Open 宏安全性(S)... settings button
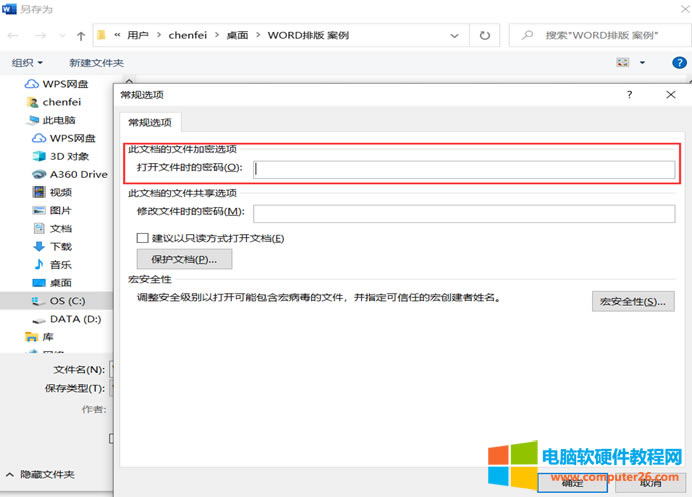The width and height of the screenshot is (692, 497). (x=632, y=301)
